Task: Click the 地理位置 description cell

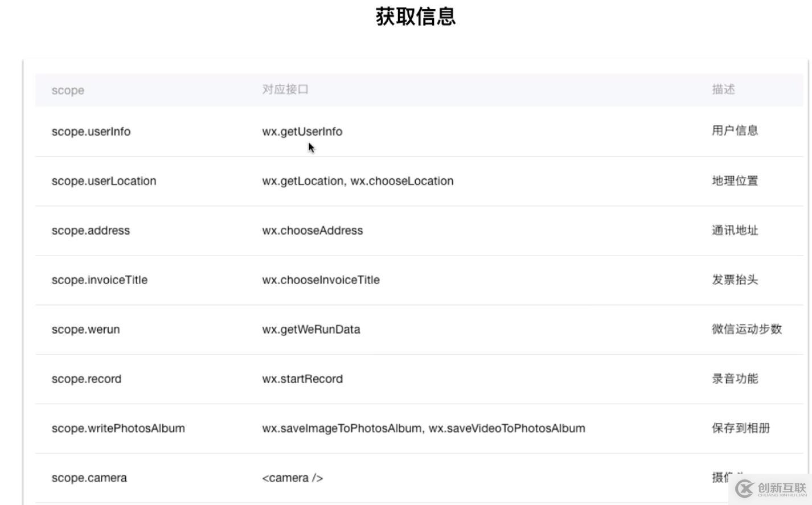Action: tap(735, 180)
